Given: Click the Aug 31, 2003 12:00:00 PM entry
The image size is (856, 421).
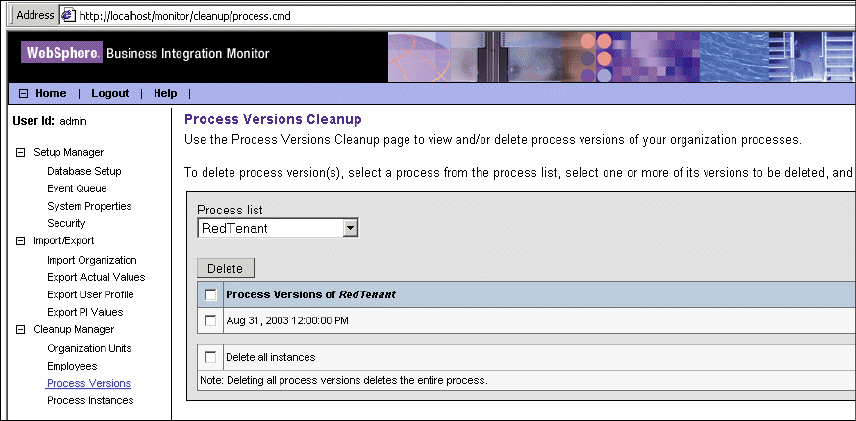Looking at the screenshot, I should pyautogui.click(x=287, y=321).
